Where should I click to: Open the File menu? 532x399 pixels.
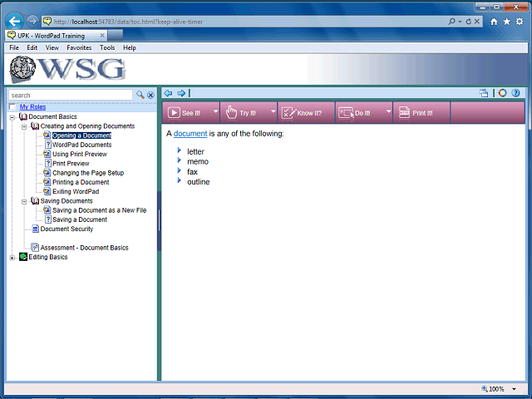(x=14, y=48)
